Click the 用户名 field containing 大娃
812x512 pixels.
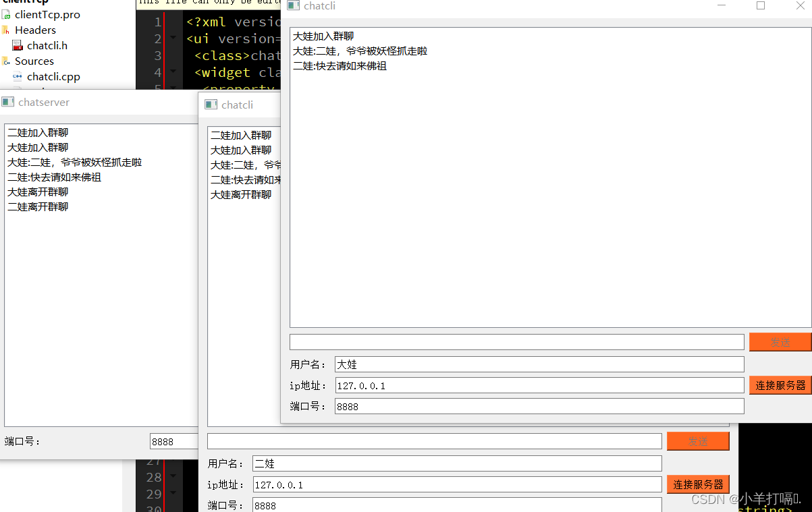click(x=539, y=364)
